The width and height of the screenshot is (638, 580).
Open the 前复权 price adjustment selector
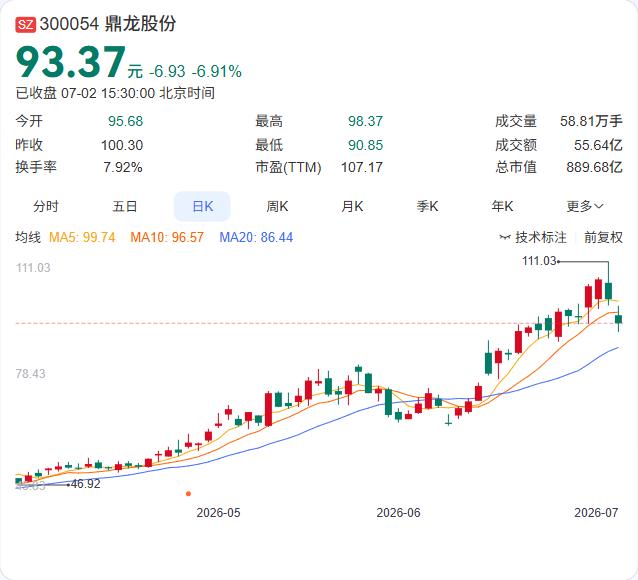[x=603, y=237]
